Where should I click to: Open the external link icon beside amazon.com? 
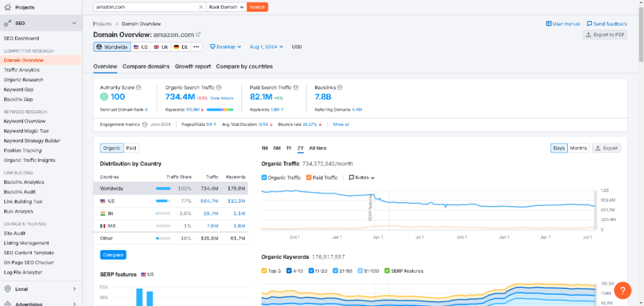click(x=198, y=35)
